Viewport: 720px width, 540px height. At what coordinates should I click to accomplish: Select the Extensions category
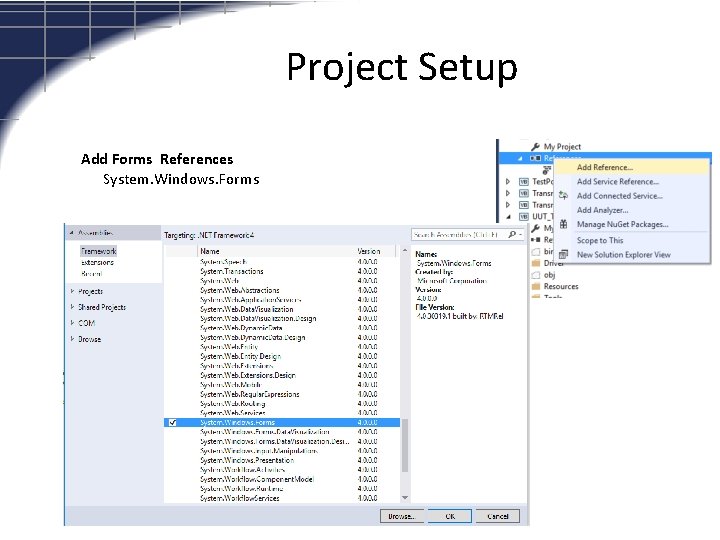point(97,263)
